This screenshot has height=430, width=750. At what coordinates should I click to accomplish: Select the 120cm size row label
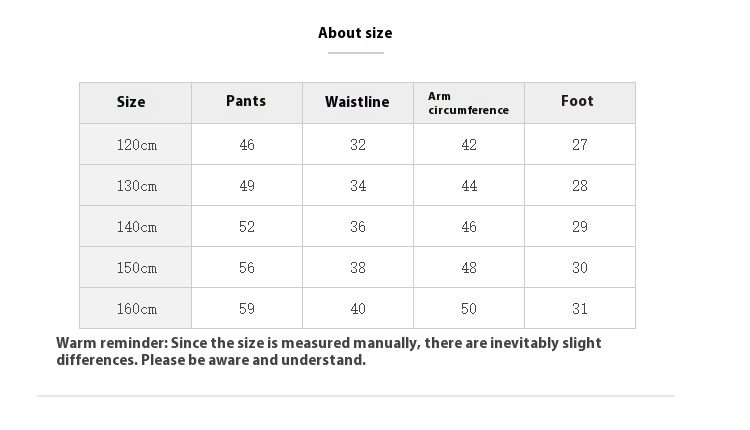pos(137,145)
